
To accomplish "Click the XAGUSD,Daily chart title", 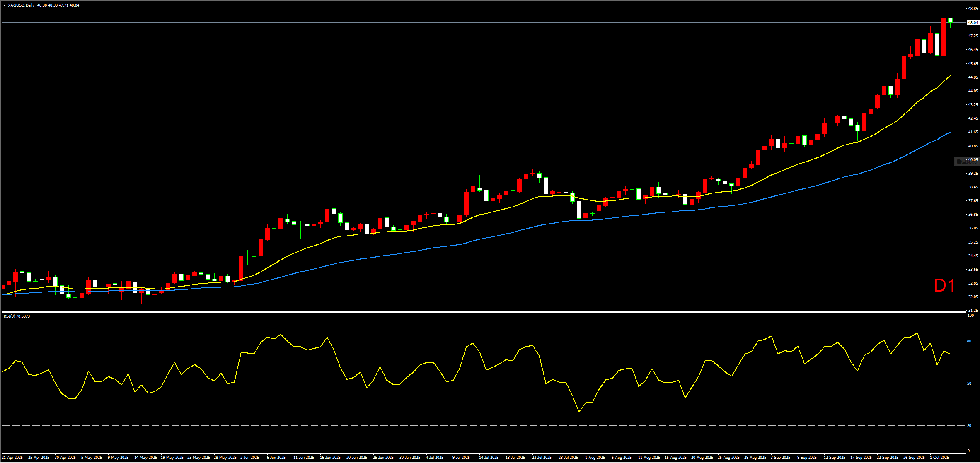I will point(22,5).
